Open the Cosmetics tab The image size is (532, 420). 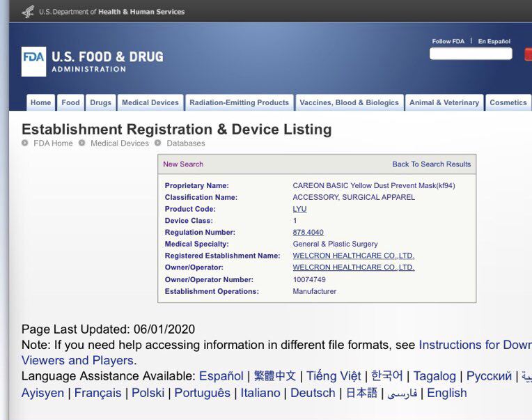[508, 102]
